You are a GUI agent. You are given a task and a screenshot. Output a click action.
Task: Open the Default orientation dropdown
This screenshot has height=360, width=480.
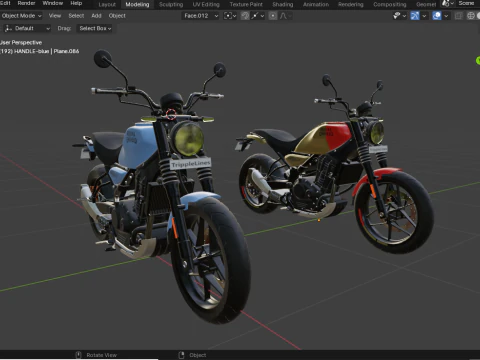point(27,28)
